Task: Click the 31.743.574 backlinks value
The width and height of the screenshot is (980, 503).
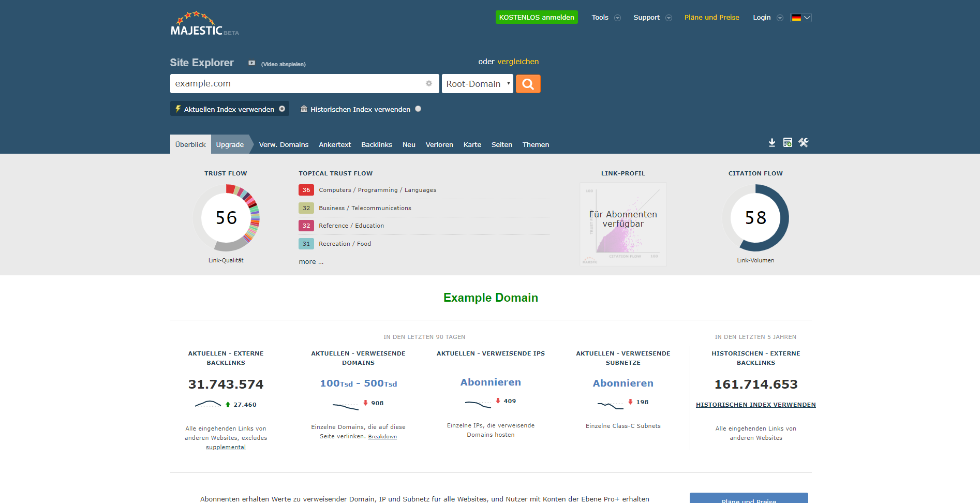Action: (x=226, y=384)
